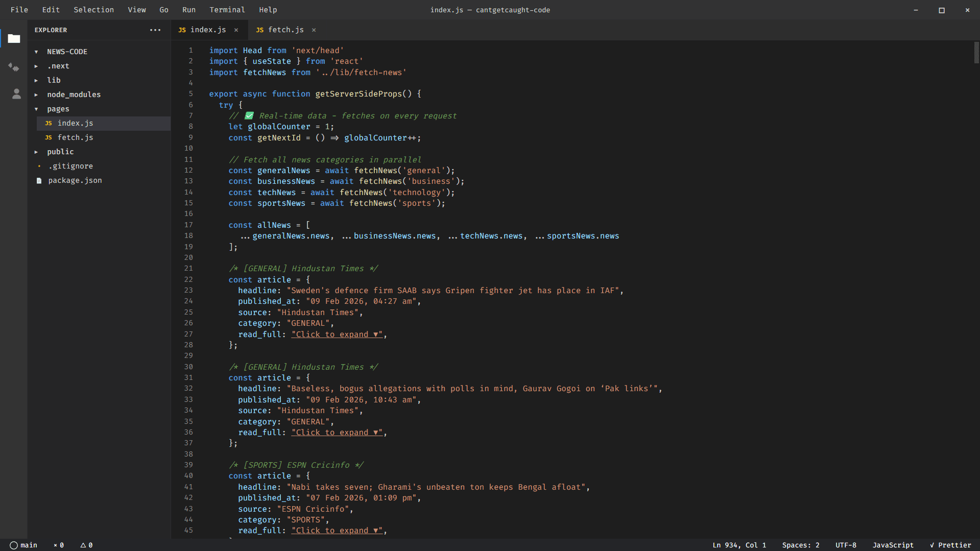Click the JS icon on the index.js tab
980x551 pixels.
182,30
